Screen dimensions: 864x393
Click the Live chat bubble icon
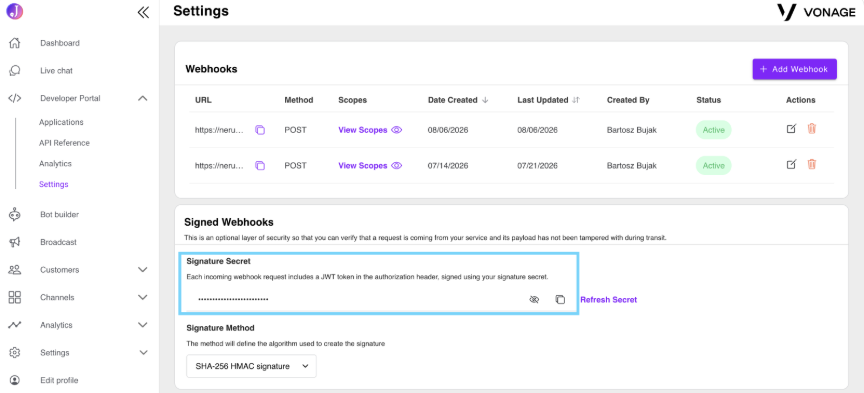[15, 71]
